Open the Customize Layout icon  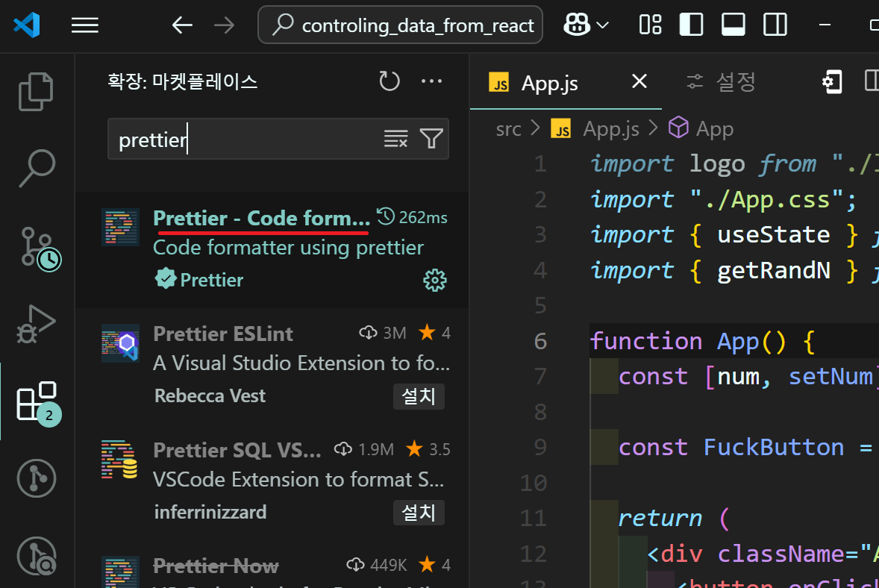pos(650,25)
